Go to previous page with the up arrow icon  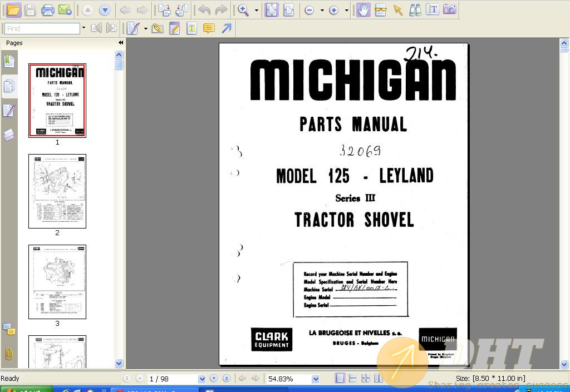point(87,10)
